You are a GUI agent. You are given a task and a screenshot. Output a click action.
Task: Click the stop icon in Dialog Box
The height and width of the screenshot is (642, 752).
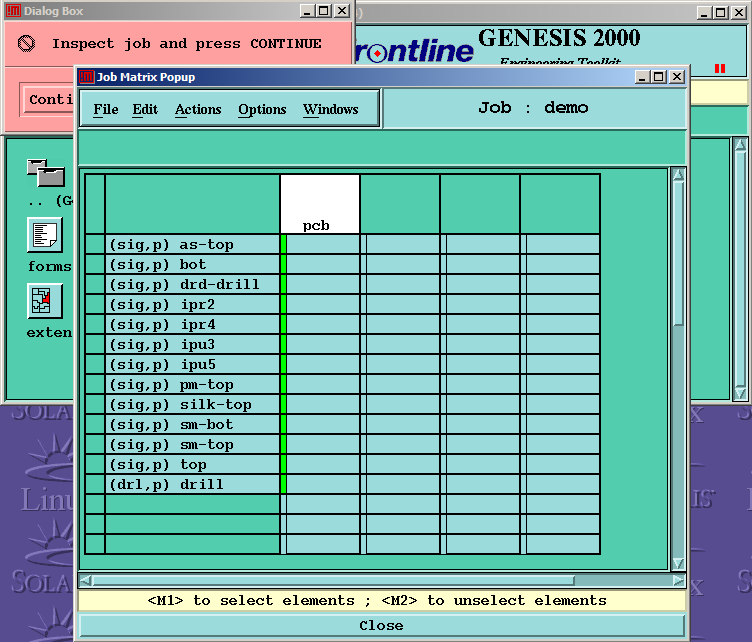click(x=26, y=44)
